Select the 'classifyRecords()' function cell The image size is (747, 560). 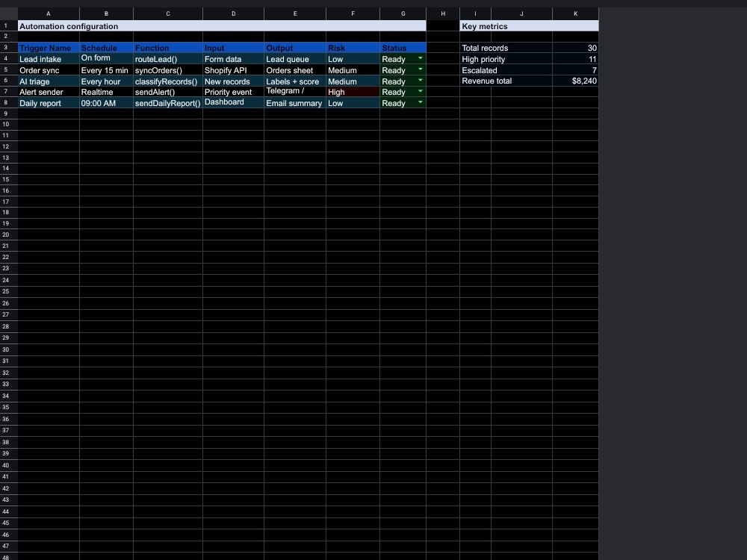click(x=168, y=81)
